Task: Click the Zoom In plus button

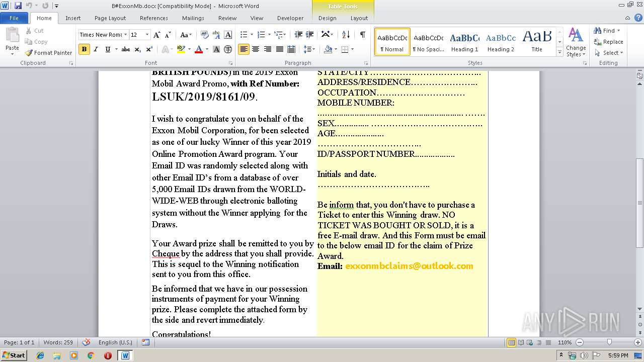Action: coord(639,342)
